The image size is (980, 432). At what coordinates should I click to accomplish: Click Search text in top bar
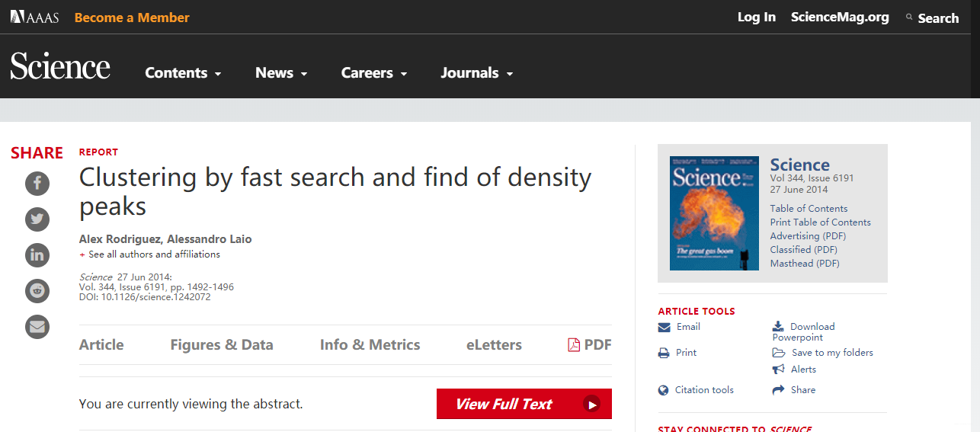pyautogui.click(x=938, y=18)
